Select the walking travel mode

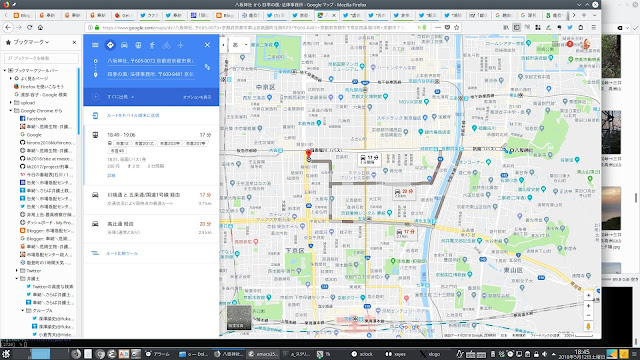(152, 45)
